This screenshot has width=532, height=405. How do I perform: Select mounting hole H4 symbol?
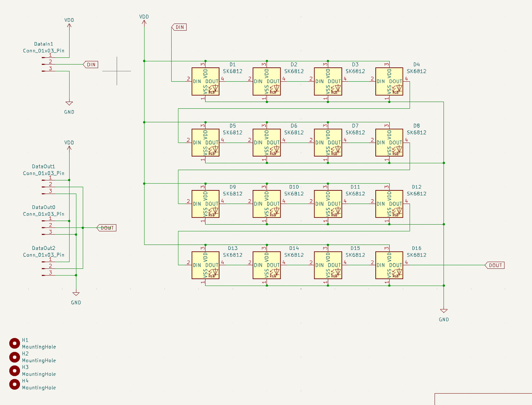[15, 384]
